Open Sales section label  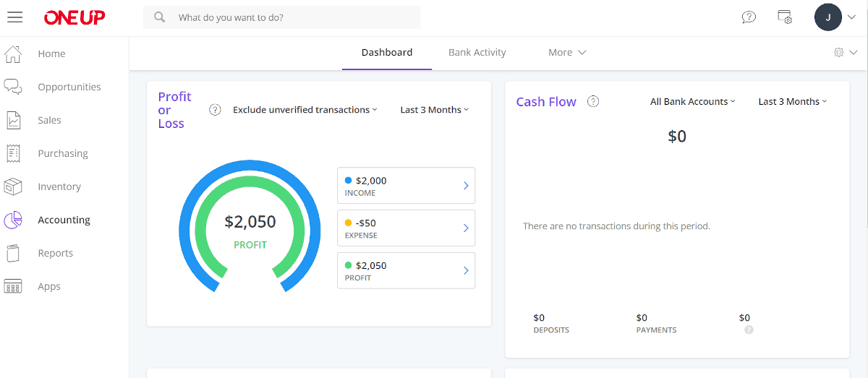[49, 120]
